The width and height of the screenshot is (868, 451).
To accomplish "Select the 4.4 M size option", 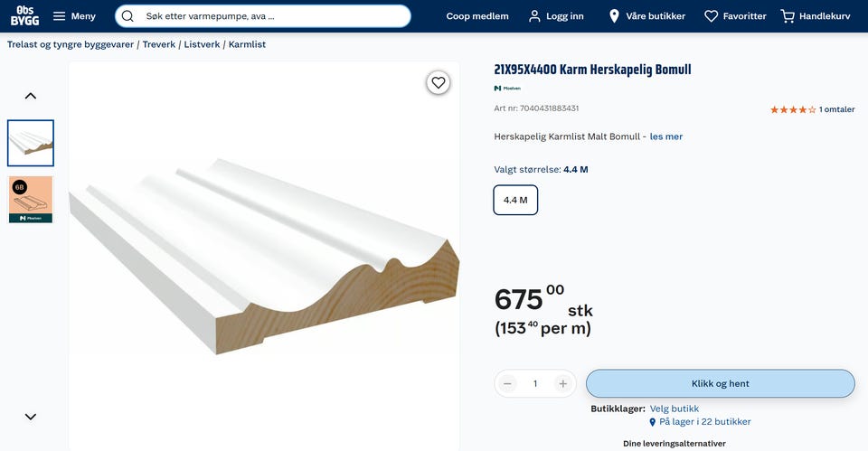I will point(515,200).
